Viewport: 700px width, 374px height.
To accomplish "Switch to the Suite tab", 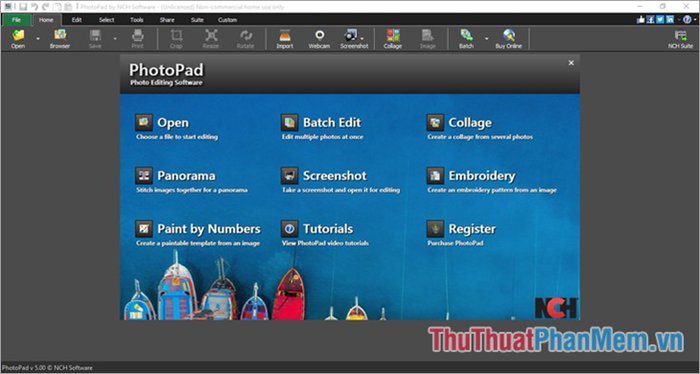I will coord(197,20).
